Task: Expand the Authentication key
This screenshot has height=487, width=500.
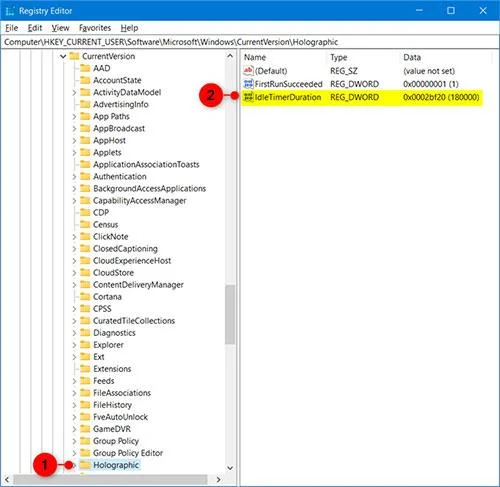Action: point(74,177)
